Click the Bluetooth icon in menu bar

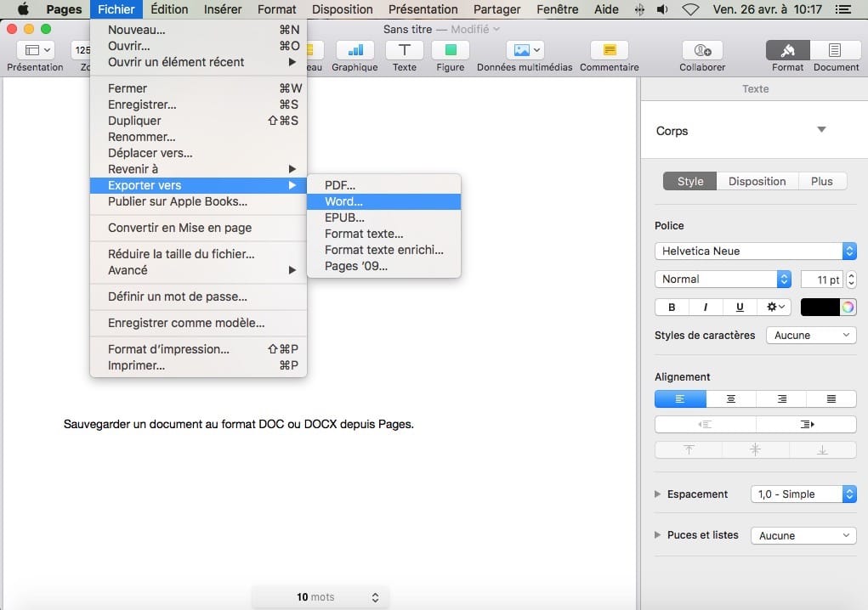(x=639, y=9)
